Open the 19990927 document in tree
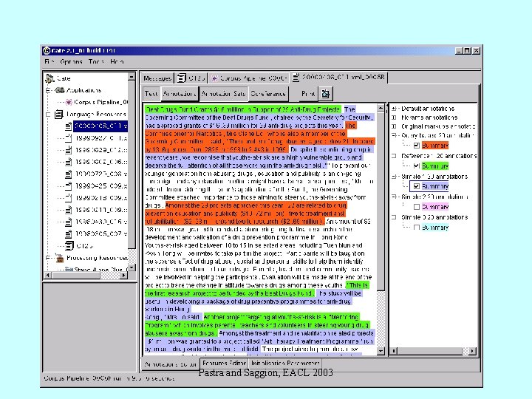This screenshot has width=532, height=399. (x=100, y=138)
